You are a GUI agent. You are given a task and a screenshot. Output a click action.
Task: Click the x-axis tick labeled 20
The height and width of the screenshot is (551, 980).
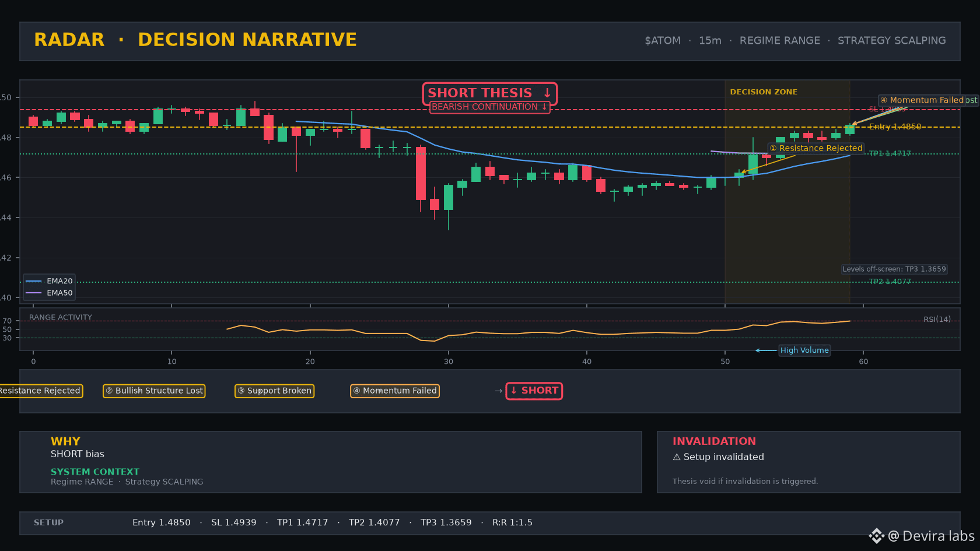[x=310, y=362]
